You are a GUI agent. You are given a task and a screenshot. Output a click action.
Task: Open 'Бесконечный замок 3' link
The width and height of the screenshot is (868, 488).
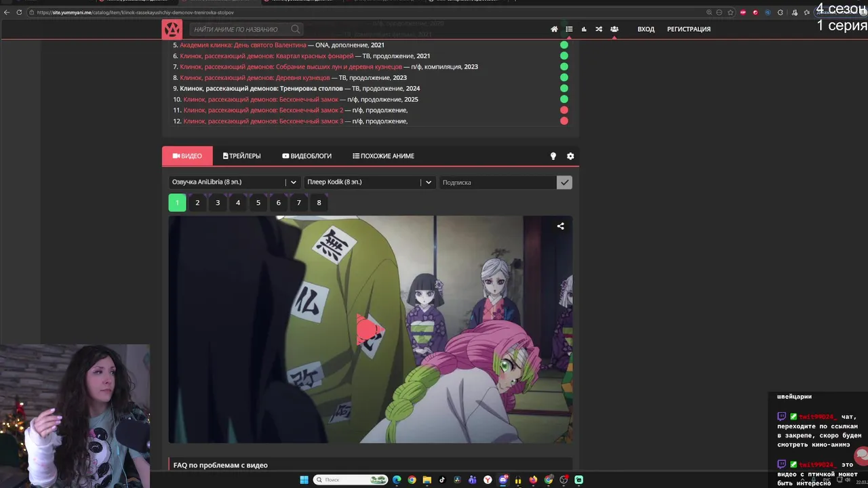pos(263,121)
